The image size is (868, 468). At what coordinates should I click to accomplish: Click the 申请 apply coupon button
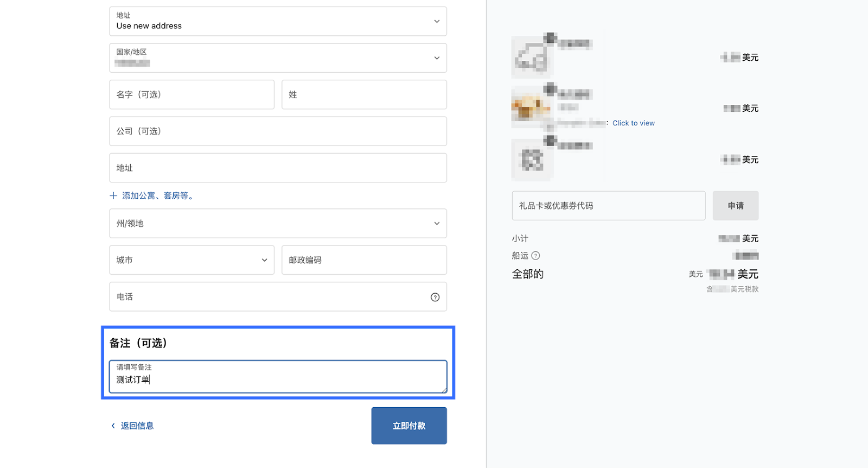coord(735,206)
